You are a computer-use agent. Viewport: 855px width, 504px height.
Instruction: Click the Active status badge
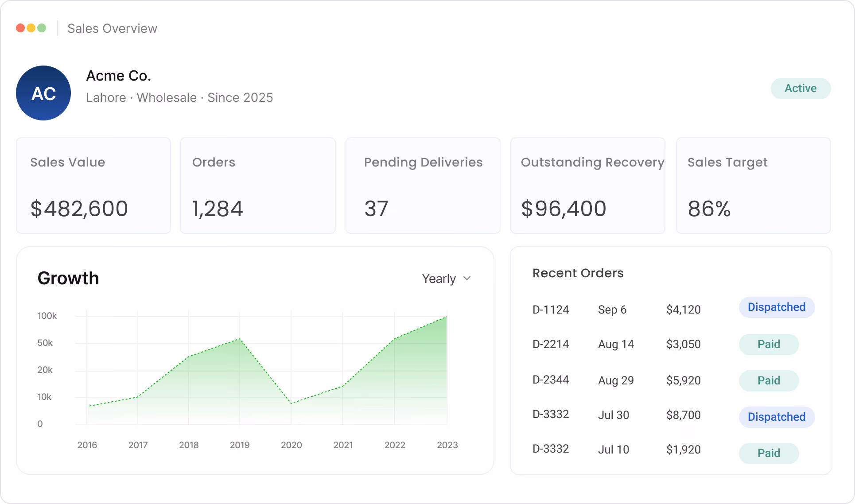801,89
